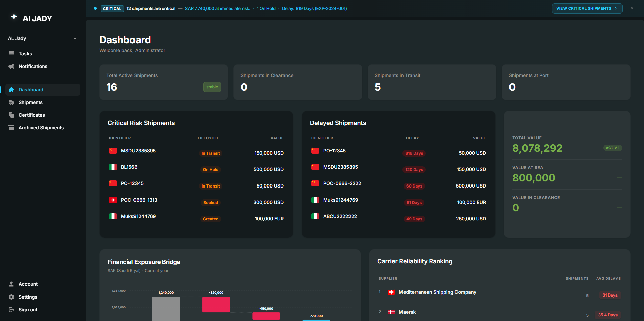
Task: Click the Italy flag beside ABCU2222222
Action: pyautogui.click(x=315, y=216)
